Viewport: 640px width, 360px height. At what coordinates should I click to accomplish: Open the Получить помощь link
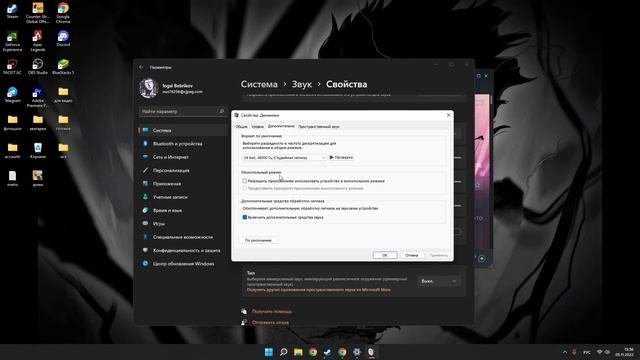[272, 311]
